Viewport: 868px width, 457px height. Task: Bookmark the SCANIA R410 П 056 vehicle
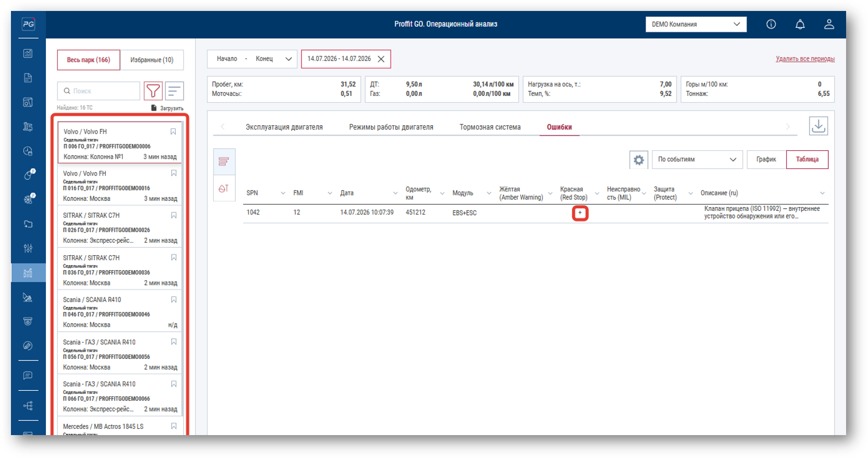click(174, 342)
